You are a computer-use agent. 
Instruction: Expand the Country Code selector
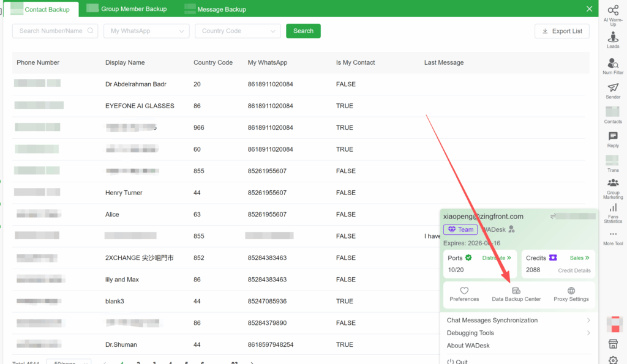[238, 31]
